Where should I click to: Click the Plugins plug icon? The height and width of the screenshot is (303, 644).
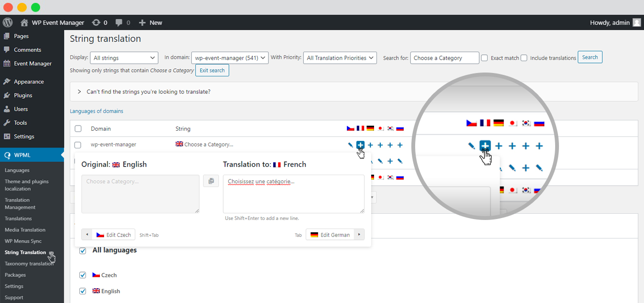point(7,95)
